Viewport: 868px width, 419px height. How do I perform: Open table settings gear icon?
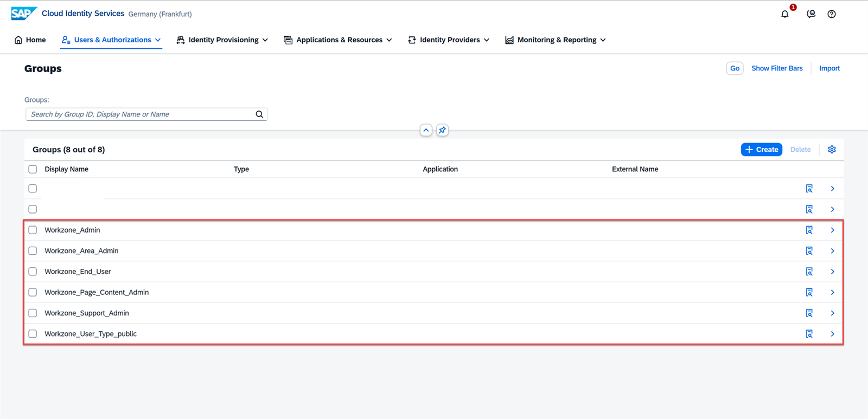click(832, 150)
